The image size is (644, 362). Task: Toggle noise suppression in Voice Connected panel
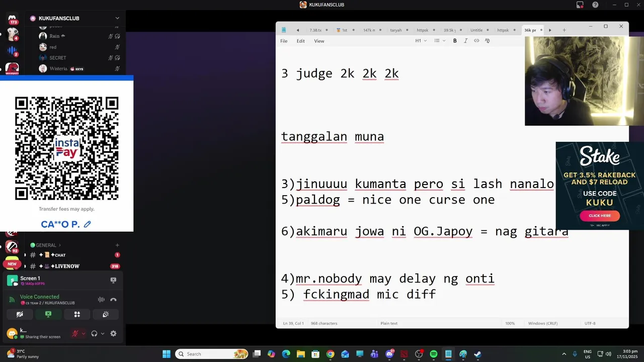click(101, 300)
